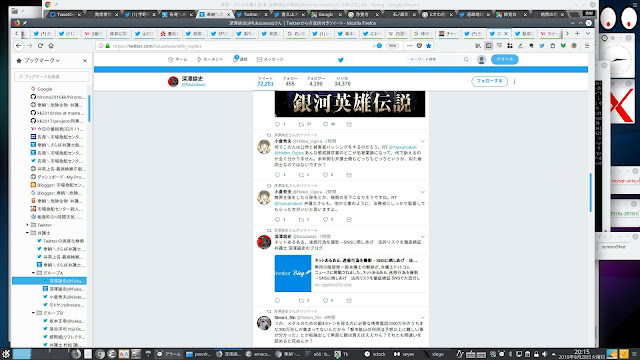Bookmark this page with the blue star
This screenshot has height=360, width=640.
(429, 46)
